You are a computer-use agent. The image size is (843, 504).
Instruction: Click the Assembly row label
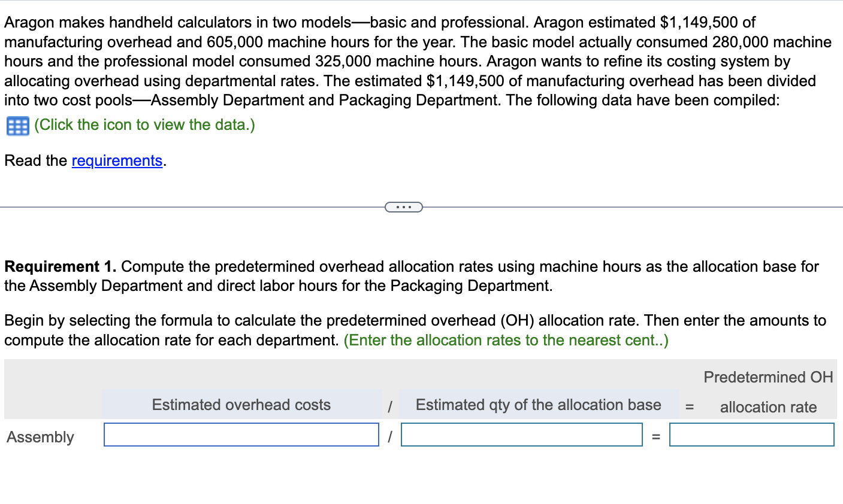click(40, 437)
